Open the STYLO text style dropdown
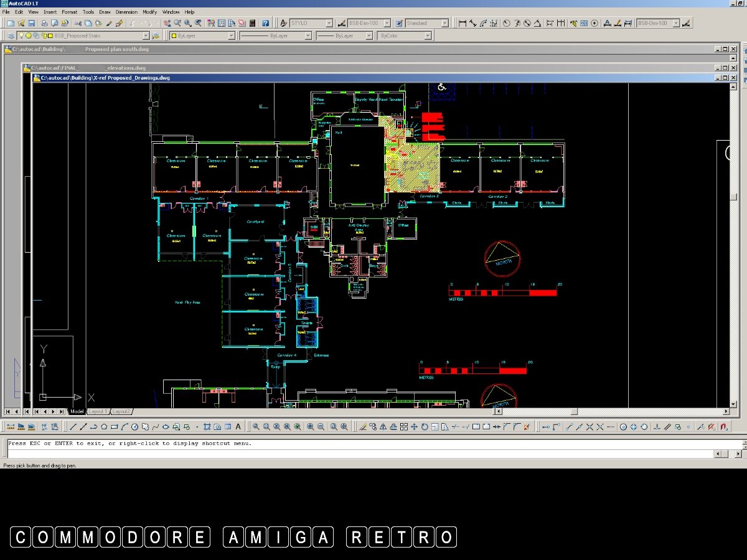747x560 pixels. coord(329,23)
